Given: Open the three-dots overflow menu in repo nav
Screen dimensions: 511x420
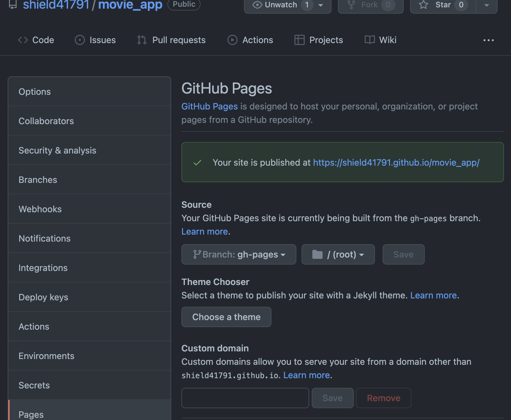Looking at the screenshot, I should pyautogui.click(x=488, y=40).
